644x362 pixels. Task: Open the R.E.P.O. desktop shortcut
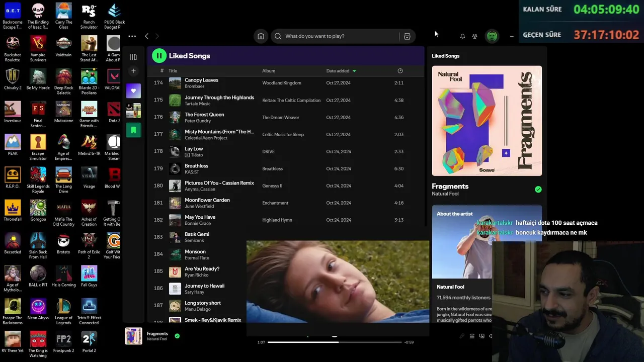13,177
